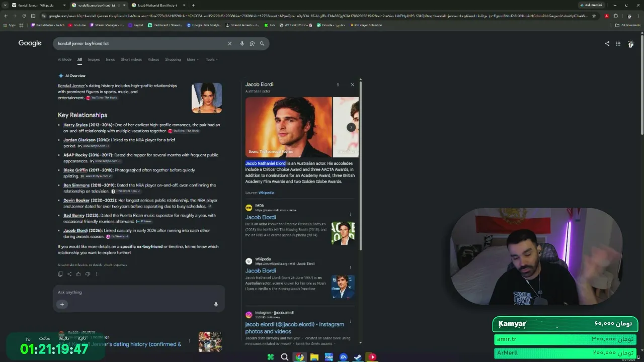Click Ask Gemini button in the title bar
Screen dimensions: 644x362
coord(591,5)
